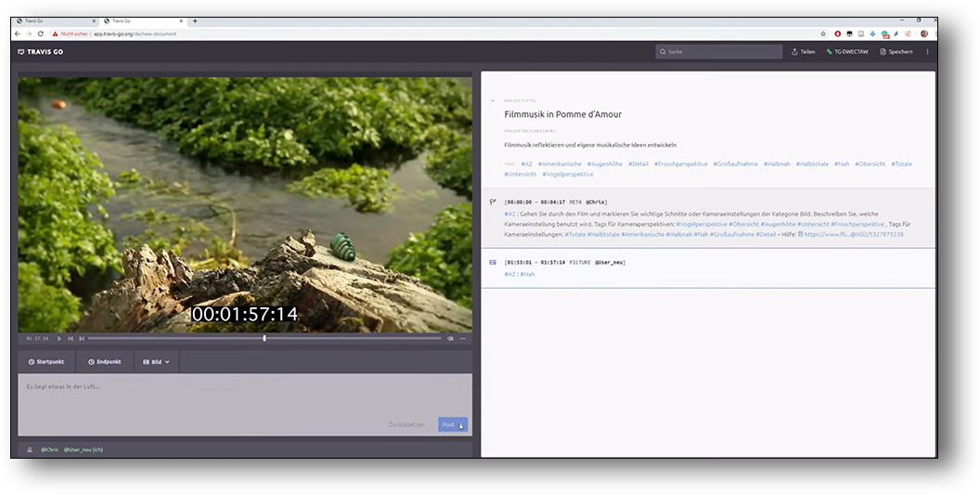Image resolution: width=980 pixels, height=494 pixels.
Task: Collapse the Projekttitel section chevron
Action: [x=493, y=100]
